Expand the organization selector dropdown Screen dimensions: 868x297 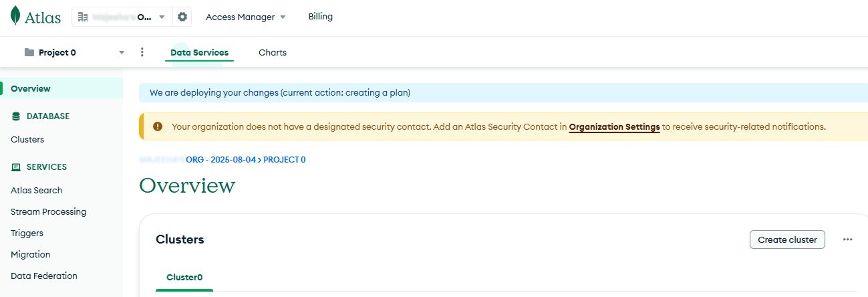(x=162, y=17)
